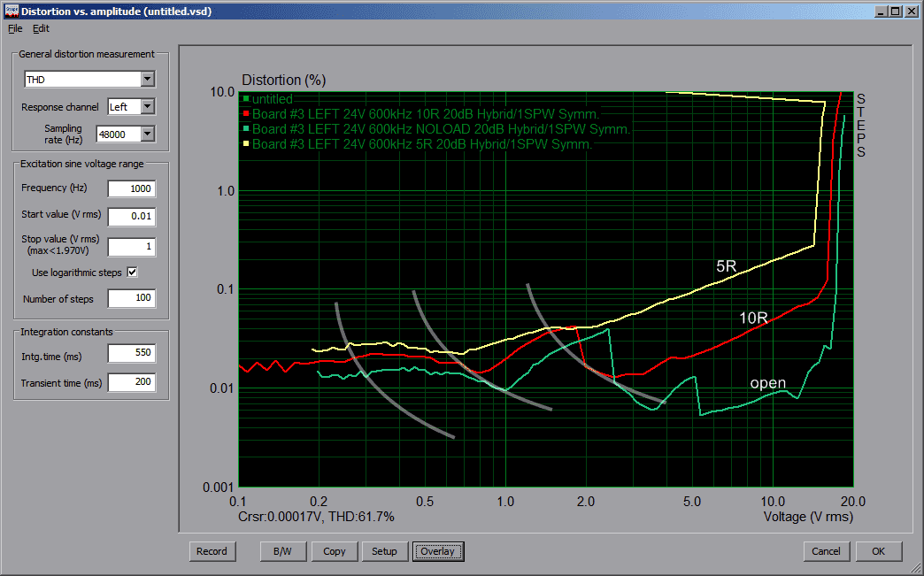Open the File menu
Screen dimensions: 924x576
(x=15, y=28)
